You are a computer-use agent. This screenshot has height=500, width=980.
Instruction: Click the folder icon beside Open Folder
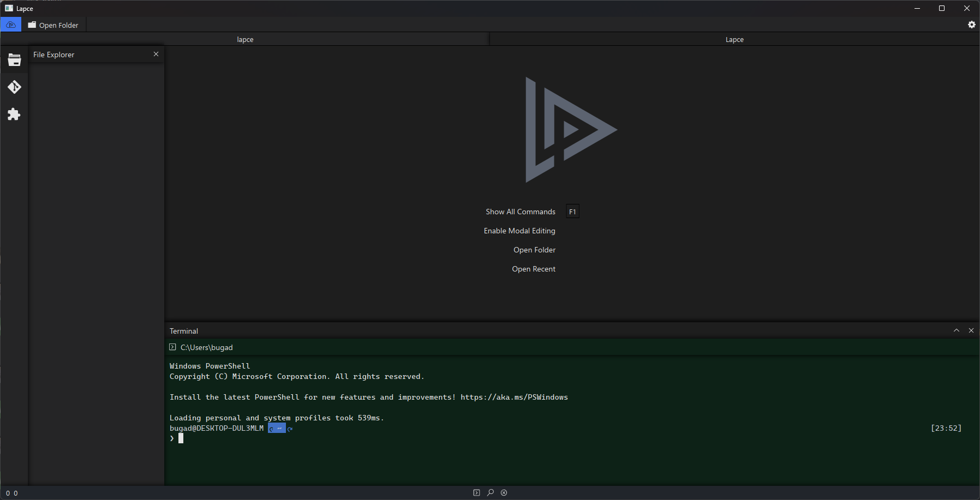coord(32,25)
